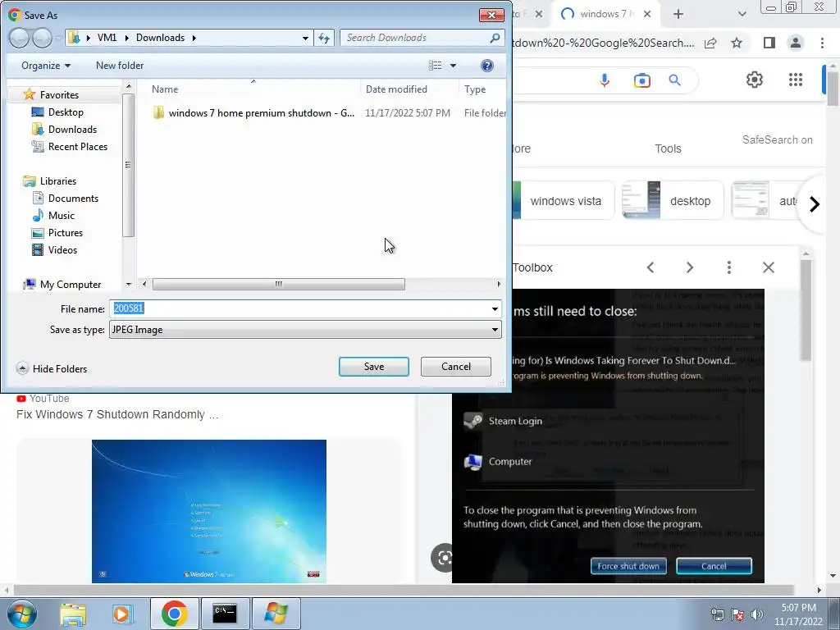This screenshot has height=630, width=840.
Task: Click next arrow on suggestion chips carousel
Action: coord(815,204)
